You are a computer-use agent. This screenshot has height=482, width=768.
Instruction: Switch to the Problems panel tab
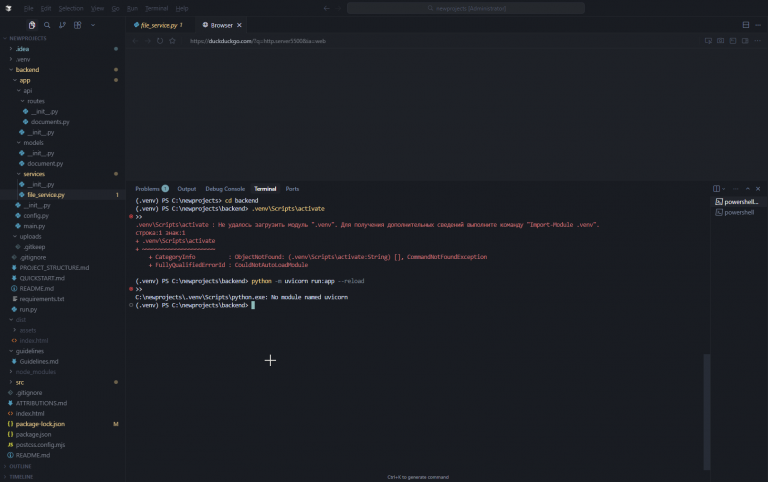coord(152,189)
